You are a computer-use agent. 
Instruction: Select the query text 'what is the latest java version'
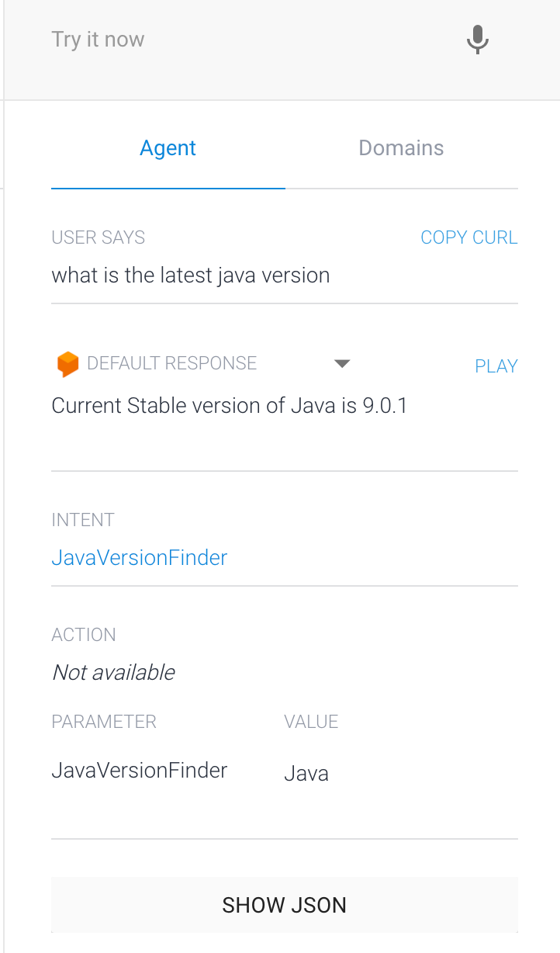[190, 275]
